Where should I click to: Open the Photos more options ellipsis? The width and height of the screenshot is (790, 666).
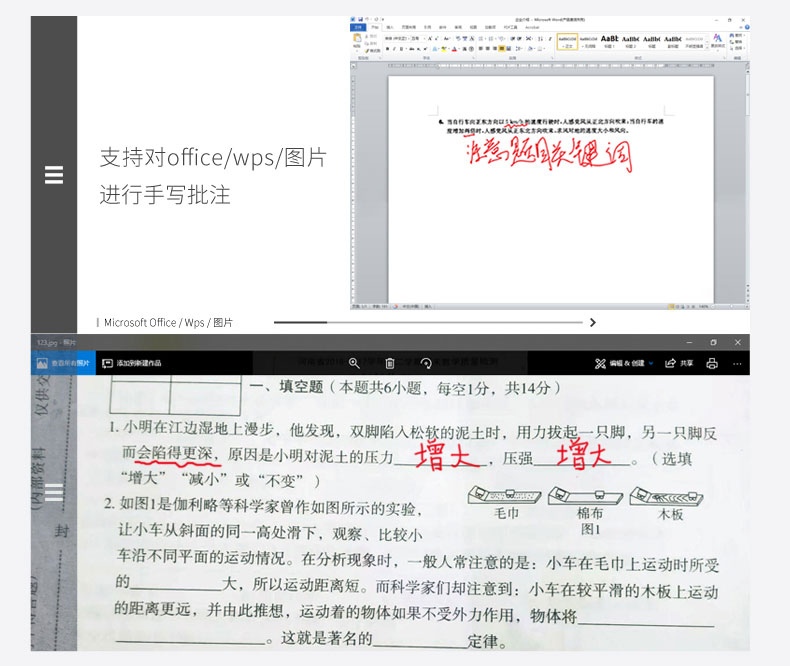(737, 363)
